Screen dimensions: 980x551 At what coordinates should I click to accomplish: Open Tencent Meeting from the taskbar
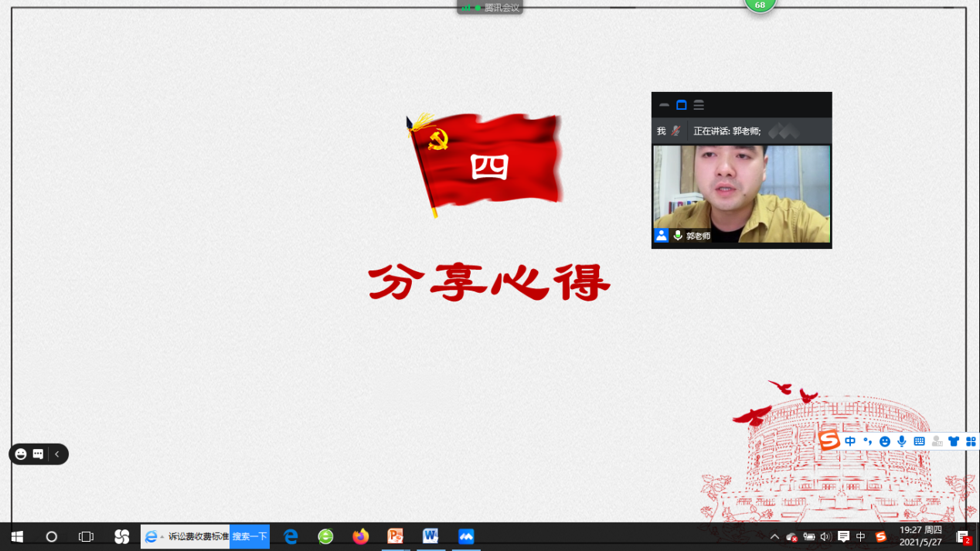click(466, 536)
